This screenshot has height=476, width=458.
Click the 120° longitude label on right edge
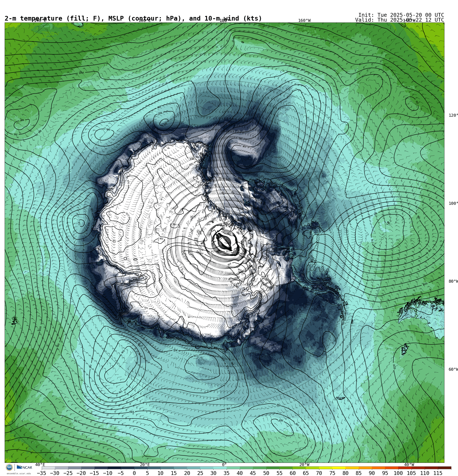coord(453,115)
